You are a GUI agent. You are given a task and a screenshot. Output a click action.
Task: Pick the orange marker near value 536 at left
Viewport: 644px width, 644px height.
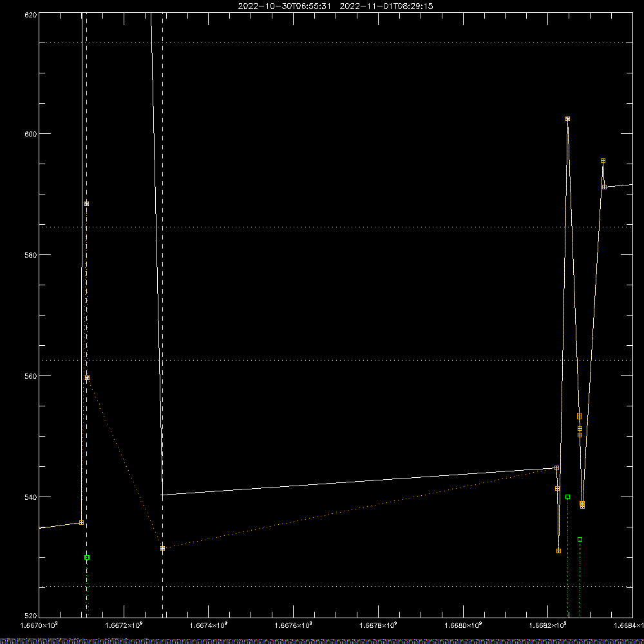pos(81,523)
